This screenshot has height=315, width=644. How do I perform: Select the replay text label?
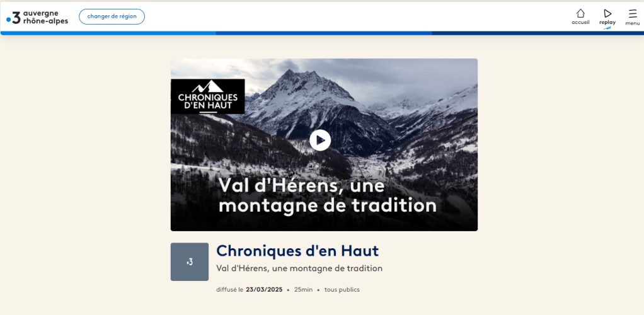(607, 23)
